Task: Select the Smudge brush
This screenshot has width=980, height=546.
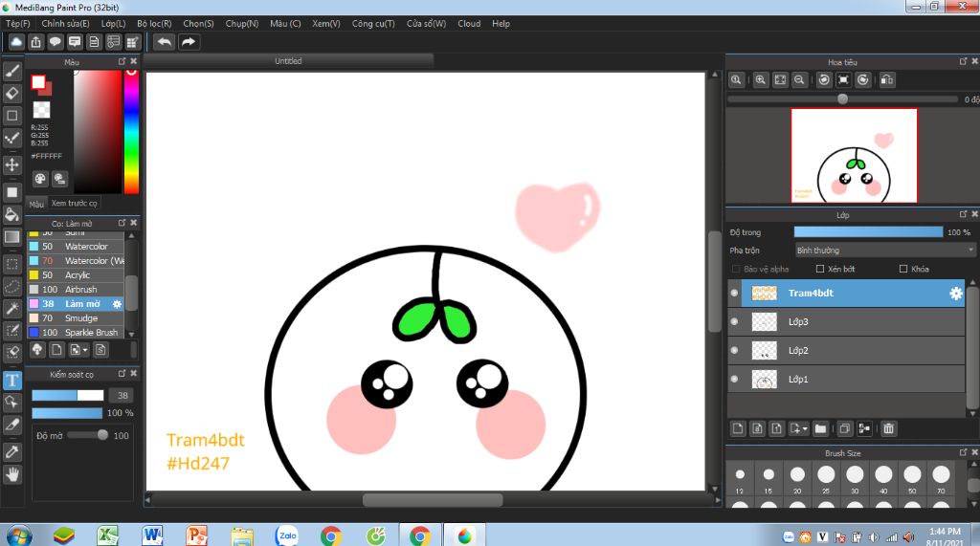Action: pyautogui.click(x=76, y=318)
